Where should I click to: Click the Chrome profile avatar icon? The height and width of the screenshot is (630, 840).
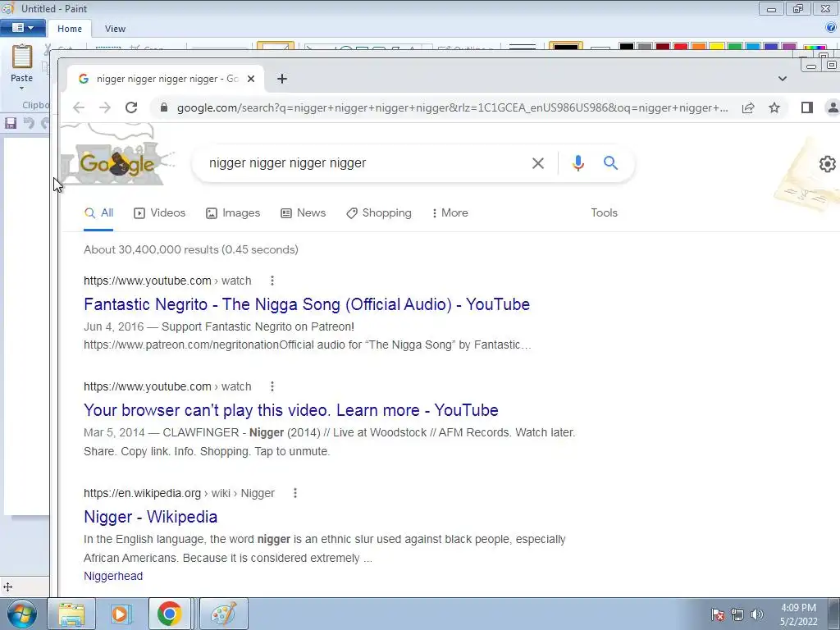(x=833, y=107)
